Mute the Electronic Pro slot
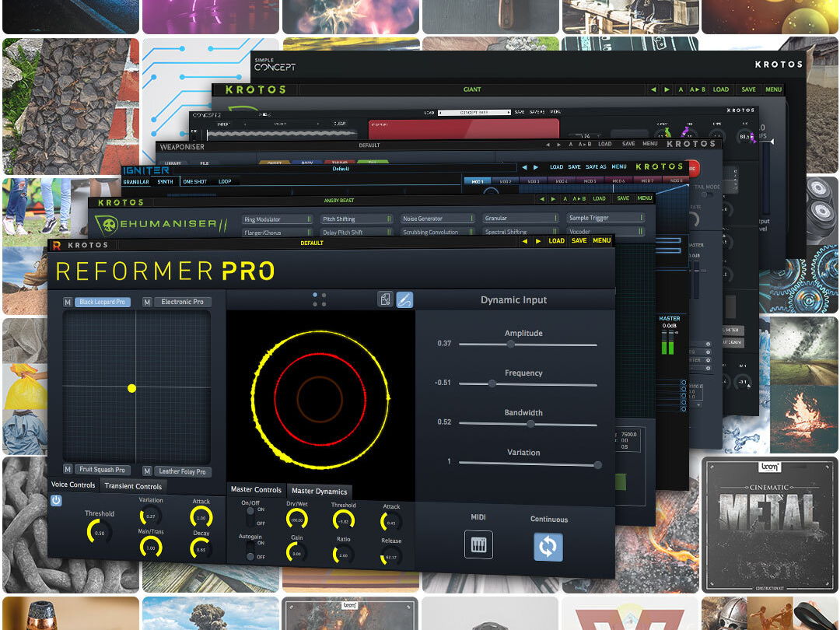840x630 pixels. (147, 302)
